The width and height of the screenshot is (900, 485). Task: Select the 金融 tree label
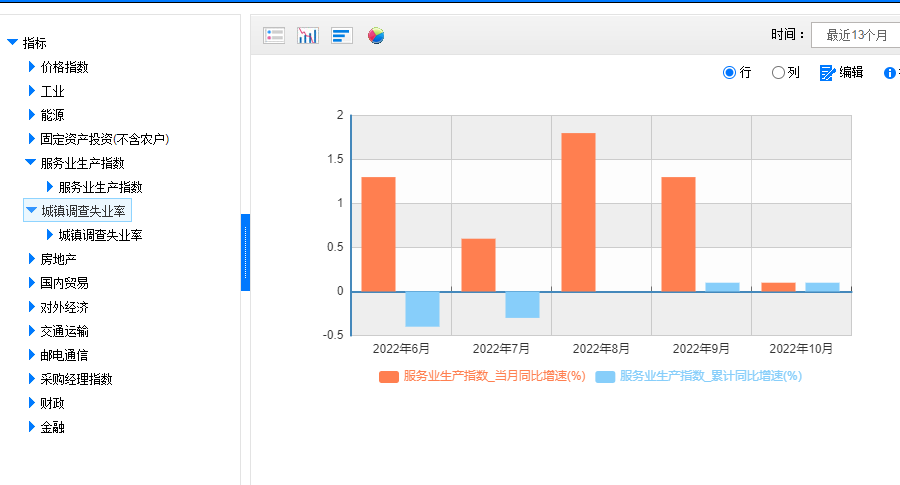(52, 427)
